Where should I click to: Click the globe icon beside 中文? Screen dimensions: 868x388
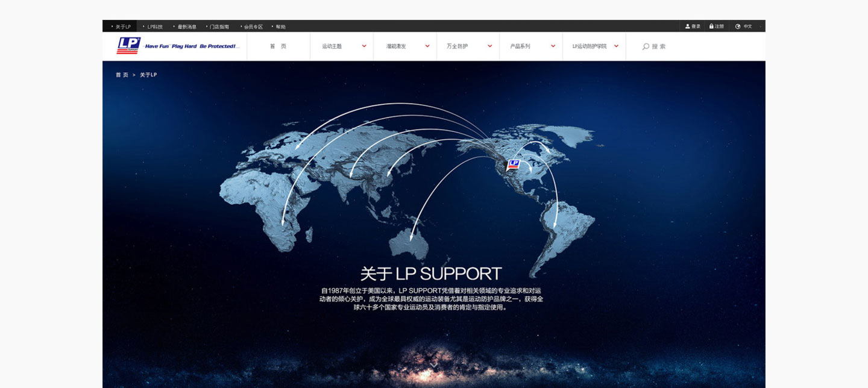point(738,27)
